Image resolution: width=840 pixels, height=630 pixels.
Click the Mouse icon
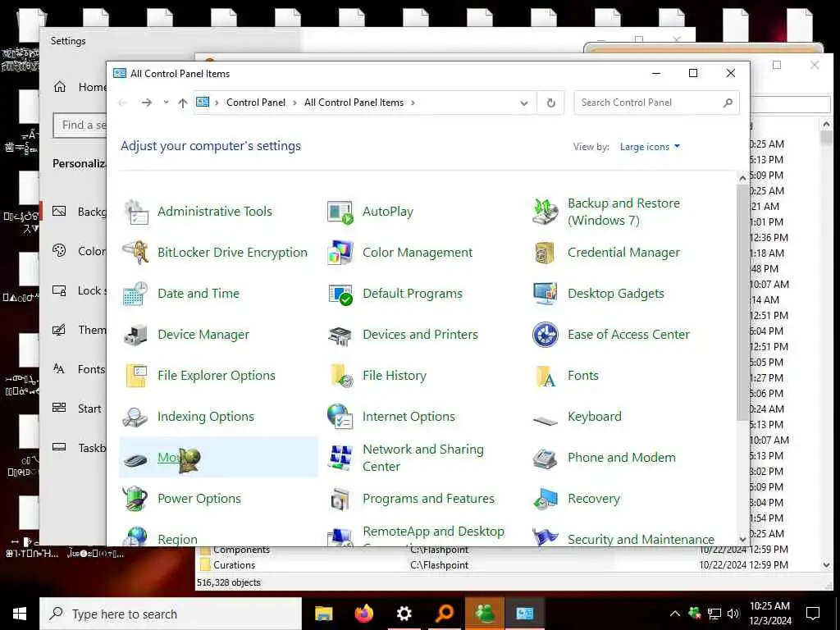coord(135,459)
